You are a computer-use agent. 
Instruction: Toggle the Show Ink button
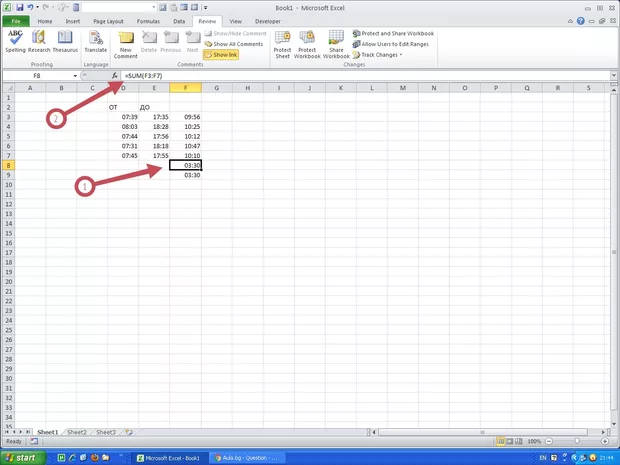(221, 55)
